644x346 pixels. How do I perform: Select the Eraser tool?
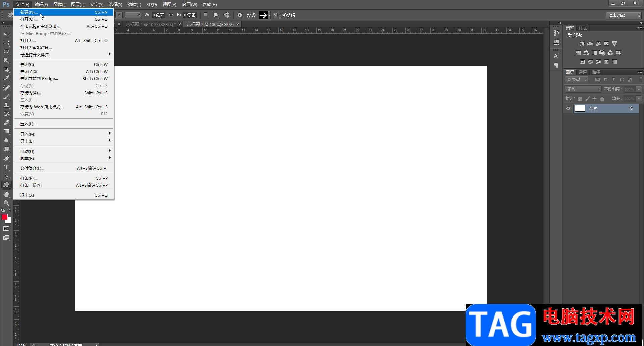tap(6, 123)
